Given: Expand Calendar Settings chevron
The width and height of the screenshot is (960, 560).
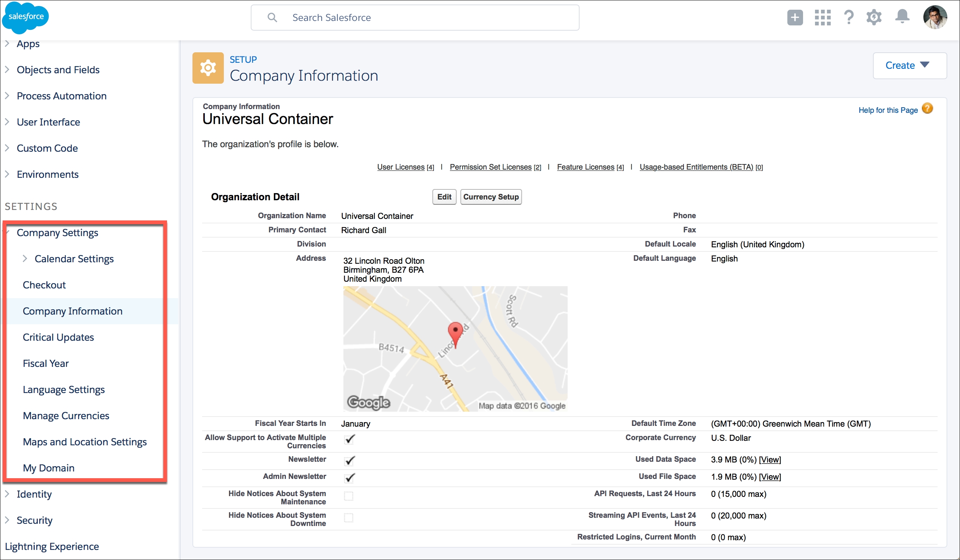Looking at the screenshot, I should pyautogui.click(x=25, y=259).
